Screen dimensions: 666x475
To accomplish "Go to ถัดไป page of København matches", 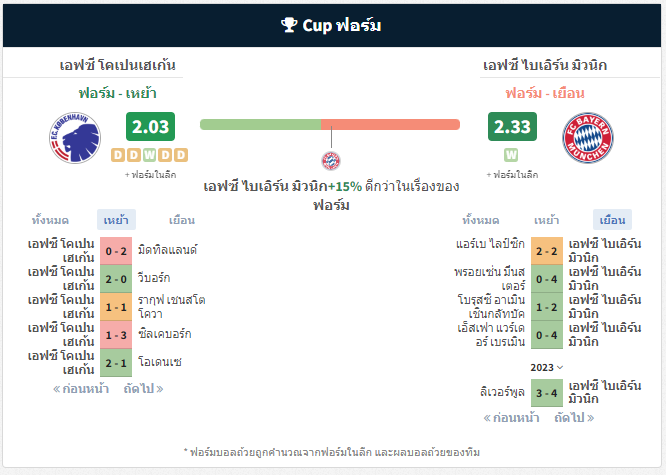I will point(143,389).
